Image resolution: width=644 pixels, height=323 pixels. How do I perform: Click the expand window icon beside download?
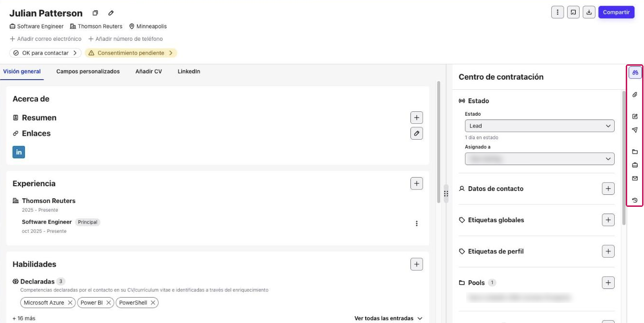click(x=573, y=12)
